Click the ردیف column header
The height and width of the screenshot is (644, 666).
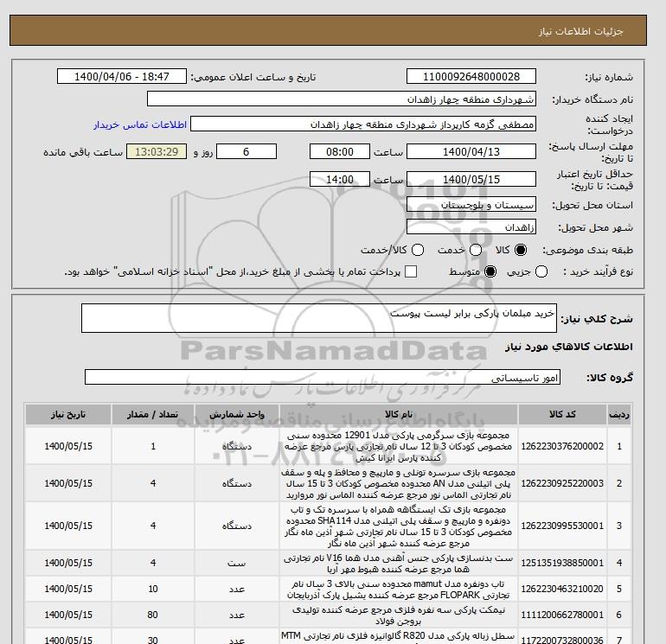point(619,415)
